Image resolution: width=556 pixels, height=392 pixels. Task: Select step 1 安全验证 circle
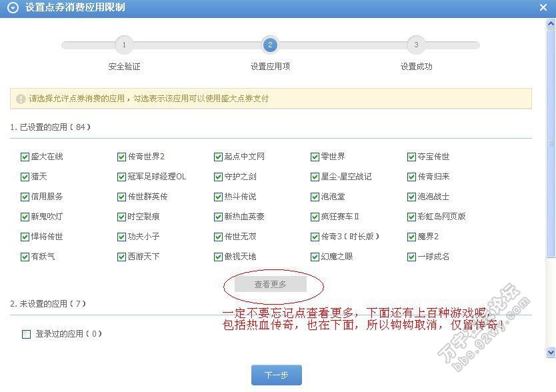124,45
